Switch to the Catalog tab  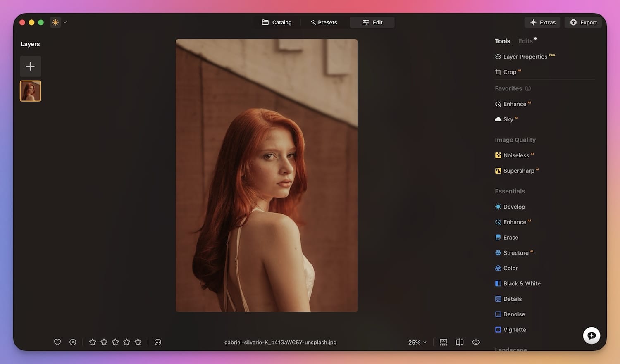tap(277, 22)
